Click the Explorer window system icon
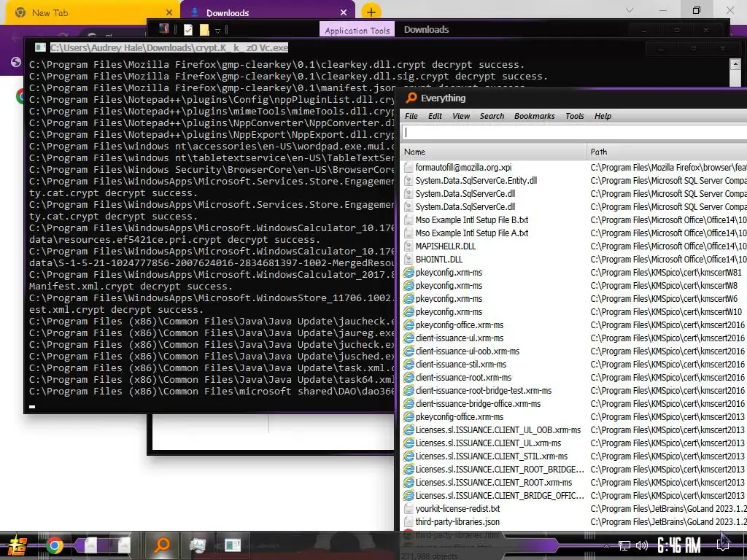This screenshot has width=747, height=560. coord(163,29)
